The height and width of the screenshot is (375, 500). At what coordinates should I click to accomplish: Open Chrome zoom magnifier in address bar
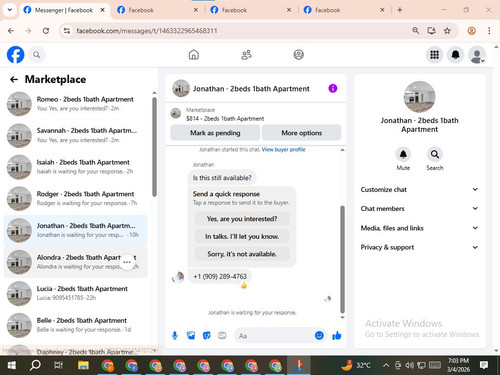click(x=415, y=31)
